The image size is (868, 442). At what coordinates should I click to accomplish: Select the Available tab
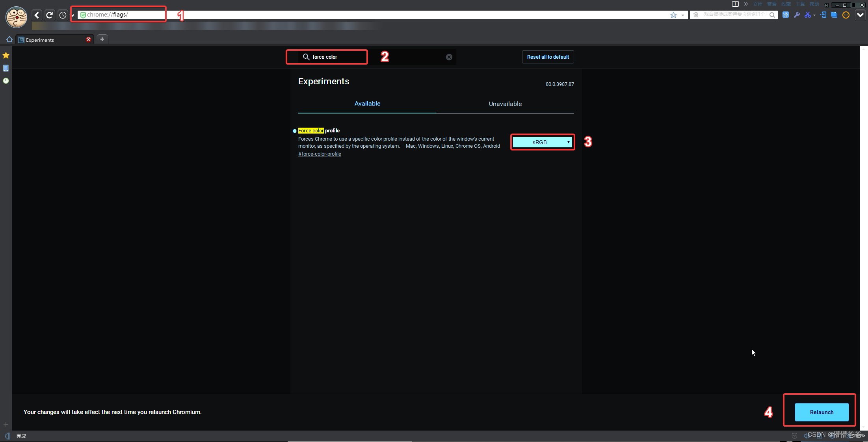pyautogui.click(x=367, y=104)
